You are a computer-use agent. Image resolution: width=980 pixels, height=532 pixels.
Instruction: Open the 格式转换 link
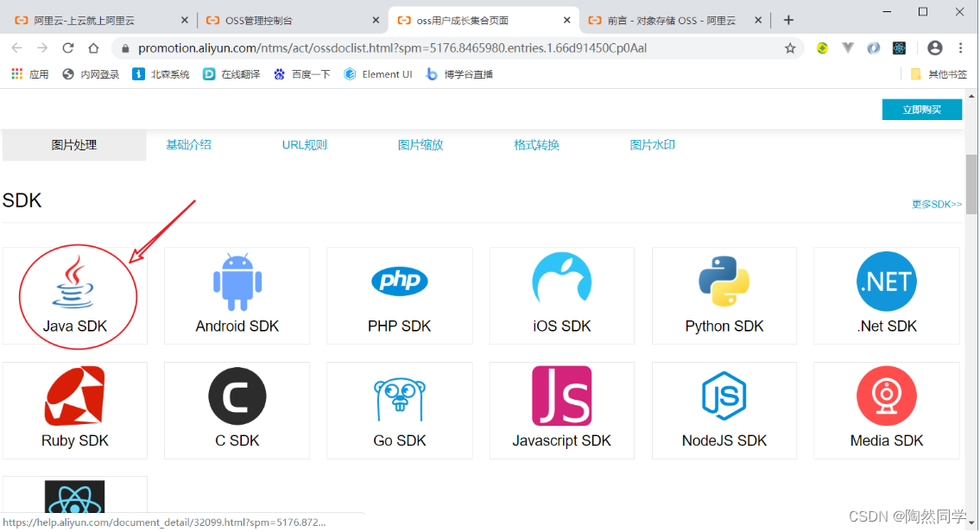coord(536,145)
